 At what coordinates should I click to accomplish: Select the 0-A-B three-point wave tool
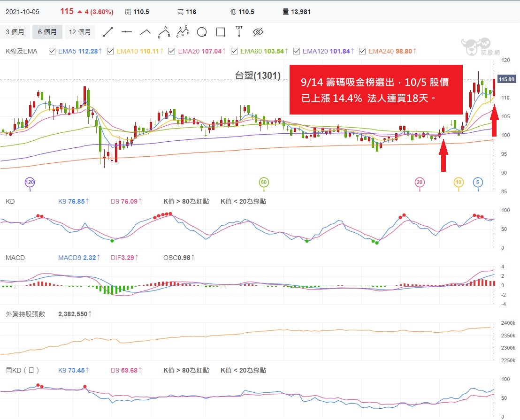164,32
